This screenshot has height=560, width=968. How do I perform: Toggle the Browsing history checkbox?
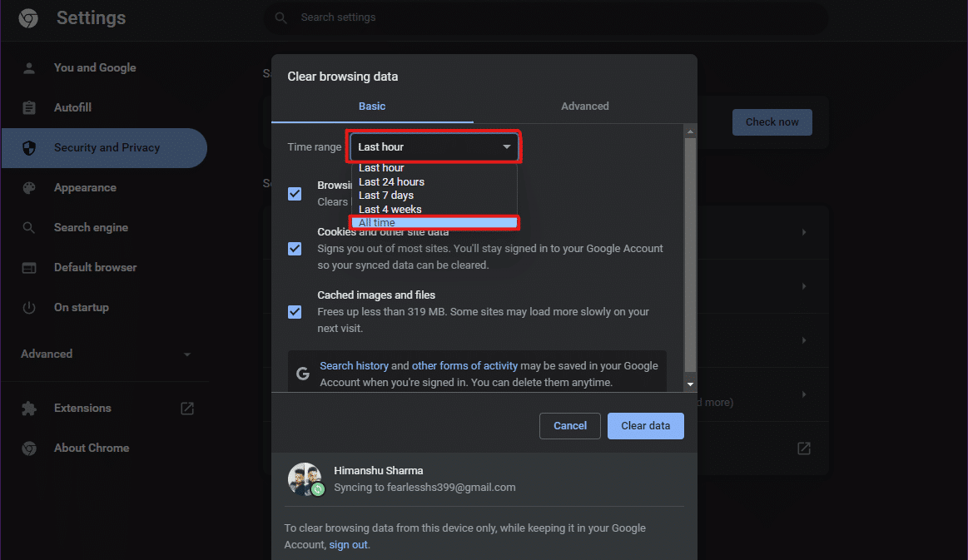(295, 194)
